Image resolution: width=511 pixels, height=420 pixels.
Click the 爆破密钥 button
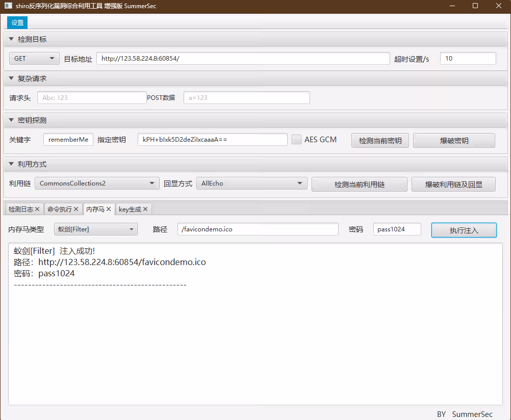tap(454, 141)
